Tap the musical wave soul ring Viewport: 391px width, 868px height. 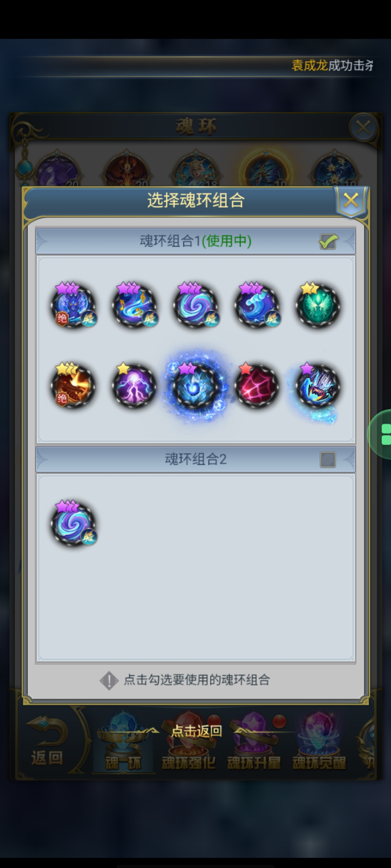tap(135, 305)
